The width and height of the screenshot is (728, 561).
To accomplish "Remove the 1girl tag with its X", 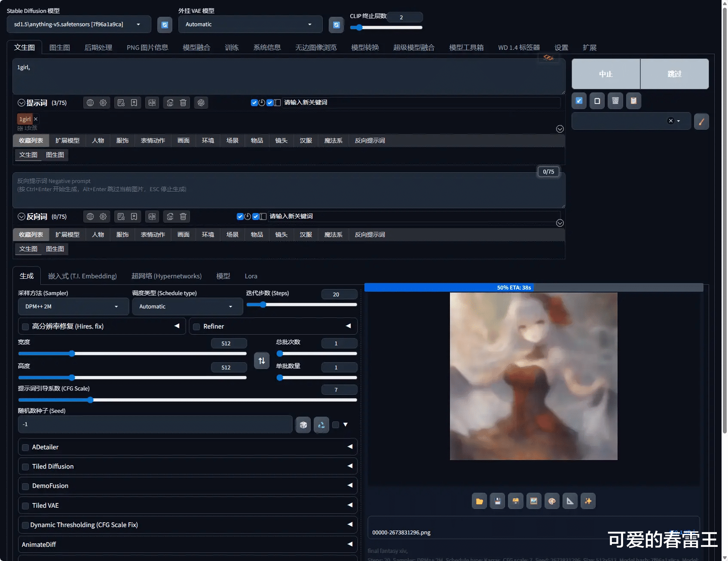I will (x=36, y=119).
